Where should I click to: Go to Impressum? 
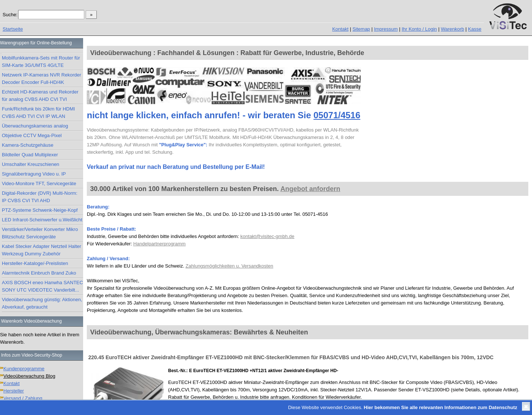386,29
